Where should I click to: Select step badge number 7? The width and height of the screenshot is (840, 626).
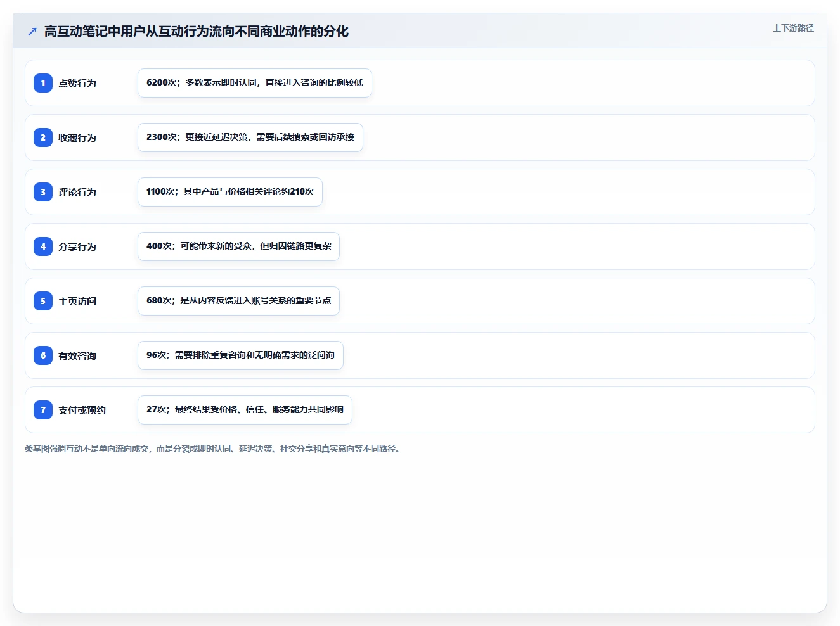point(43,410)
